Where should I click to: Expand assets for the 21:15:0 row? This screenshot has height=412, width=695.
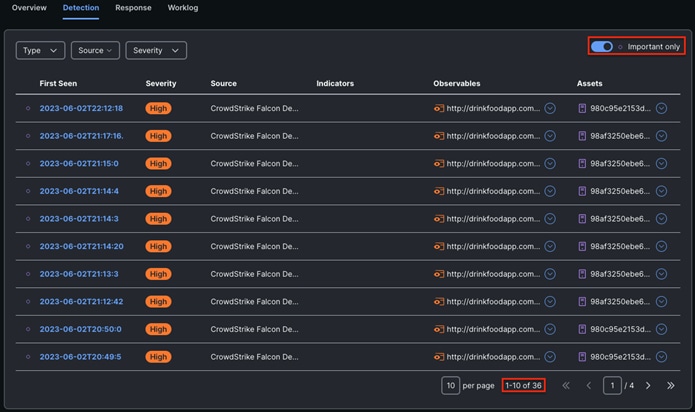coord(661,163)
